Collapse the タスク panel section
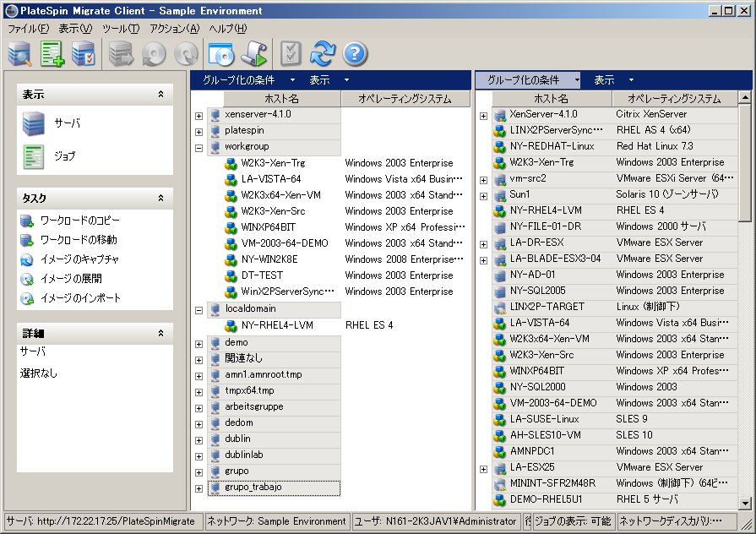The width and height of the screenshot is (756, 534). click(160, 198)
